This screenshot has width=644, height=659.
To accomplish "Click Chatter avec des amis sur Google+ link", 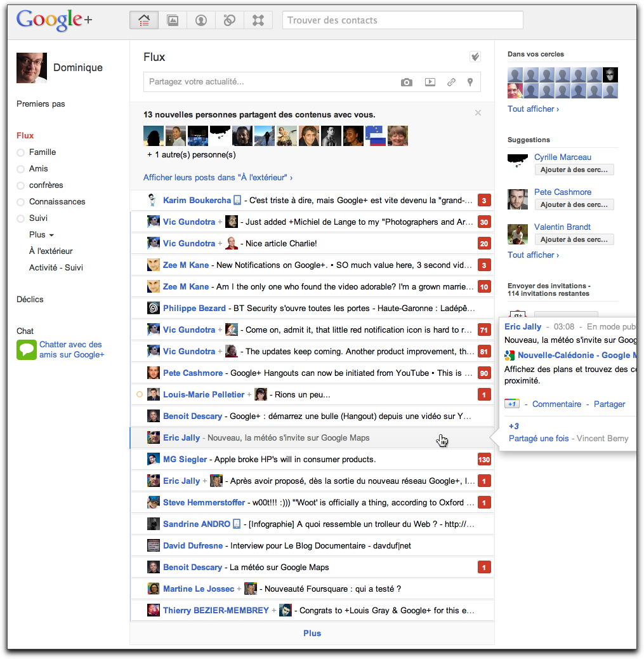I will [x=72, y=350].
